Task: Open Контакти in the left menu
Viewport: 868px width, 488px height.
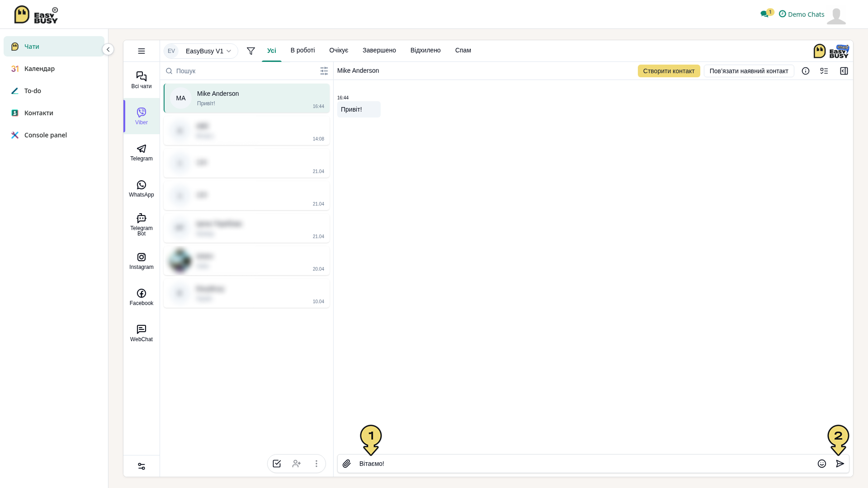Action: [54, 113]
